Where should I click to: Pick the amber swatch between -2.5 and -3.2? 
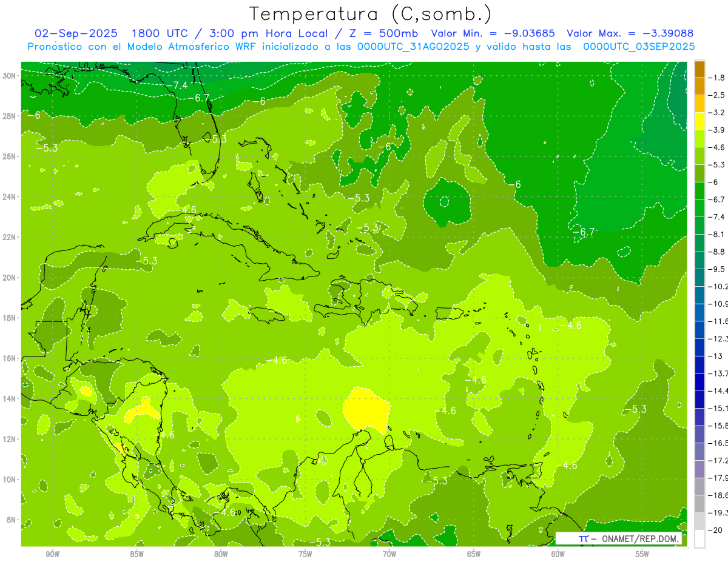699,104
